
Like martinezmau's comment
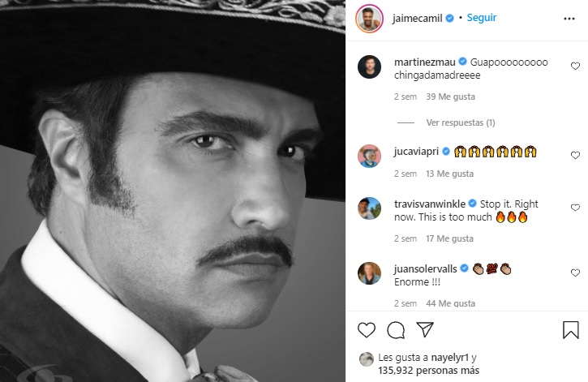point(575,66)
